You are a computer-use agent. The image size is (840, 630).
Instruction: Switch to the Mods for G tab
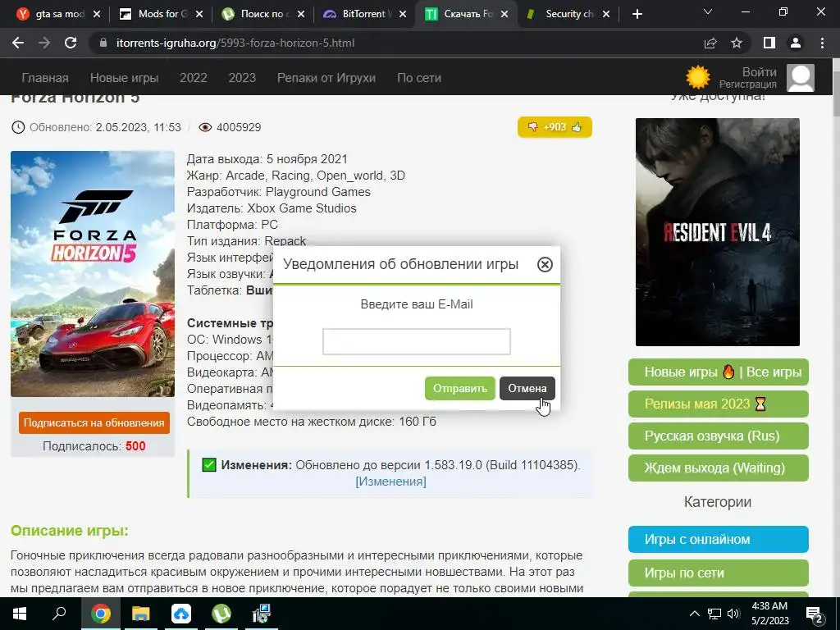pos(162,14)
